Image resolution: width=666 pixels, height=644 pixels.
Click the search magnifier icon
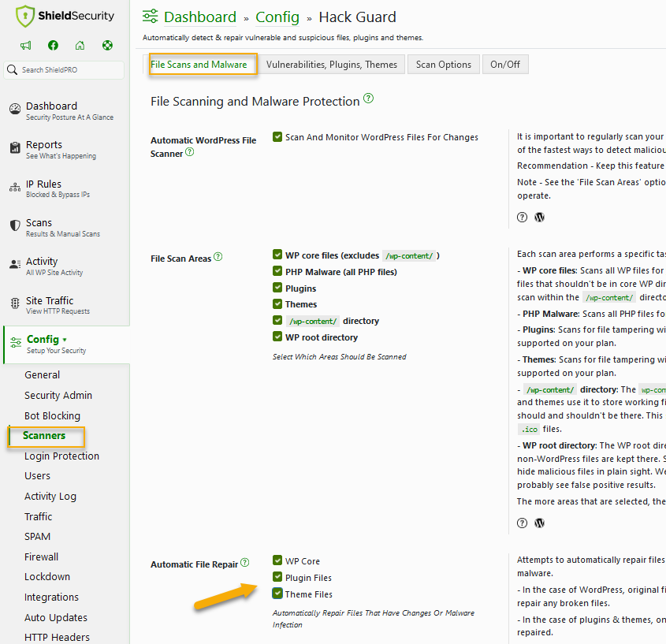[13, 69]
